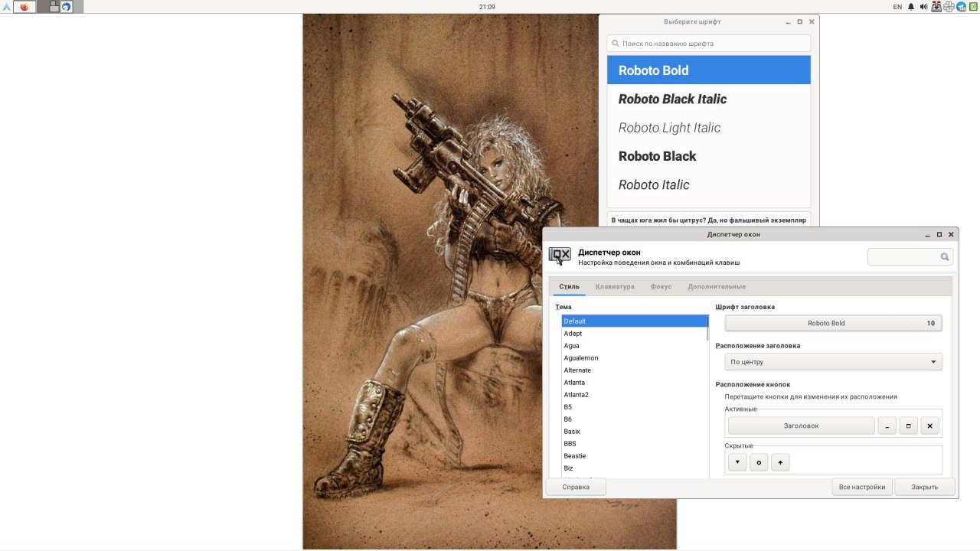Select the Basix theme
980x551 pixels.
[x=634, y=432]
